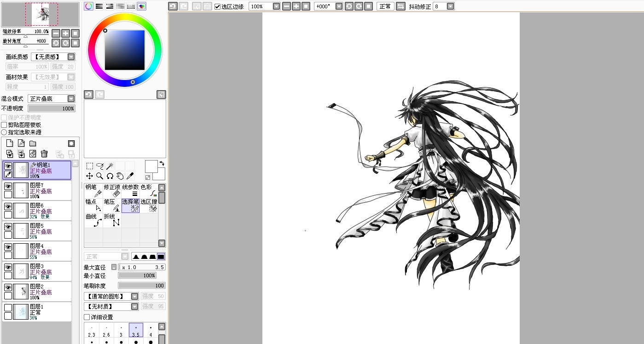Create a new layer folder

(33, 143)
